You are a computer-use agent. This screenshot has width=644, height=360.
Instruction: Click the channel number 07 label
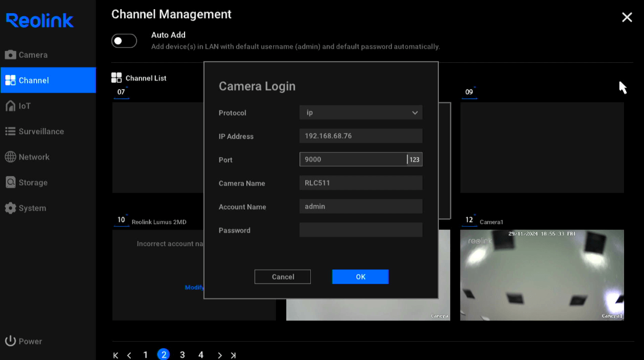121,92
